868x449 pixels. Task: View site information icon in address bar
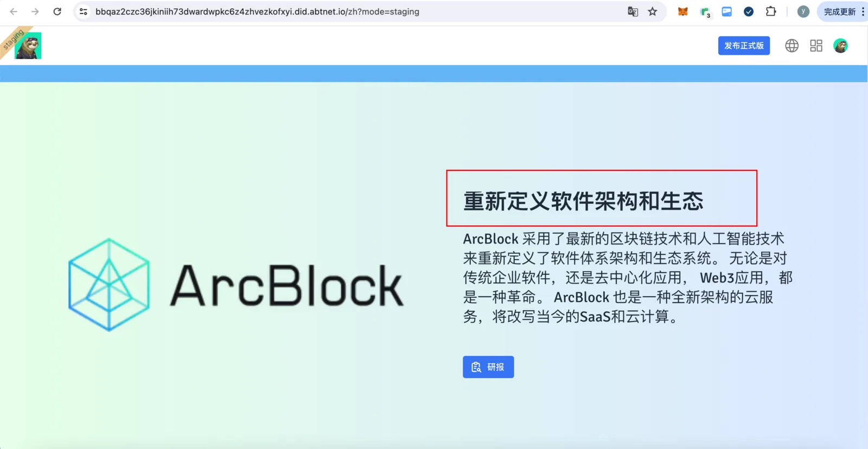[83, 11]
